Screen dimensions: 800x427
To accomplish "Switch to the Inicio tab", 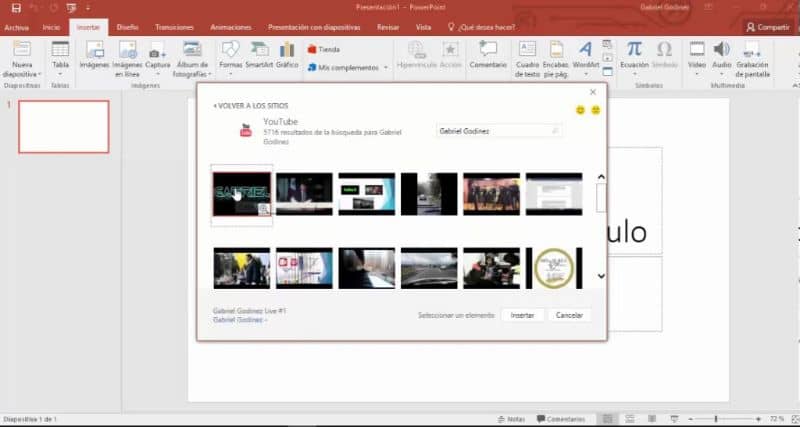I will pyautogui.click(x=51, y=28).
